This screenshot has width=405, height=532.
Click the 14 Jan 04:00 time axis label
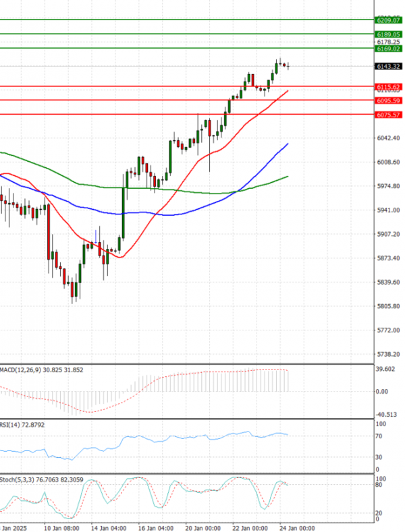point(109,528)
